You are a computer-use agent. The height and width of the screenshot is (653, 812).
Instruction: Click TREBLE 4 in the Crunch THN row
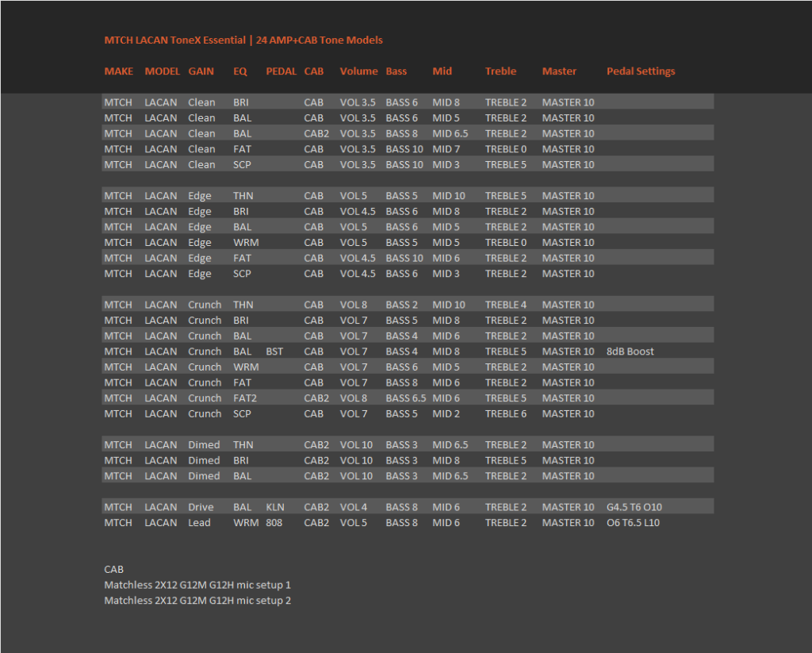point(506,305)
